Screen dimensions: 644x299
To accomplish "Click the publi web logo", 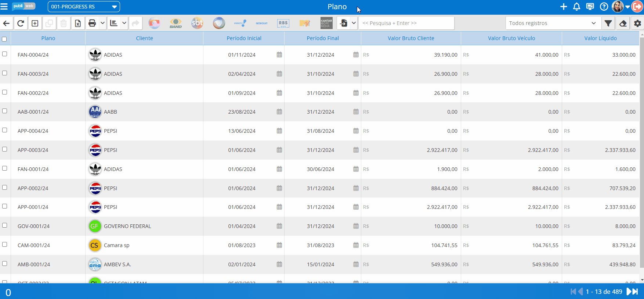I will 23,6.
